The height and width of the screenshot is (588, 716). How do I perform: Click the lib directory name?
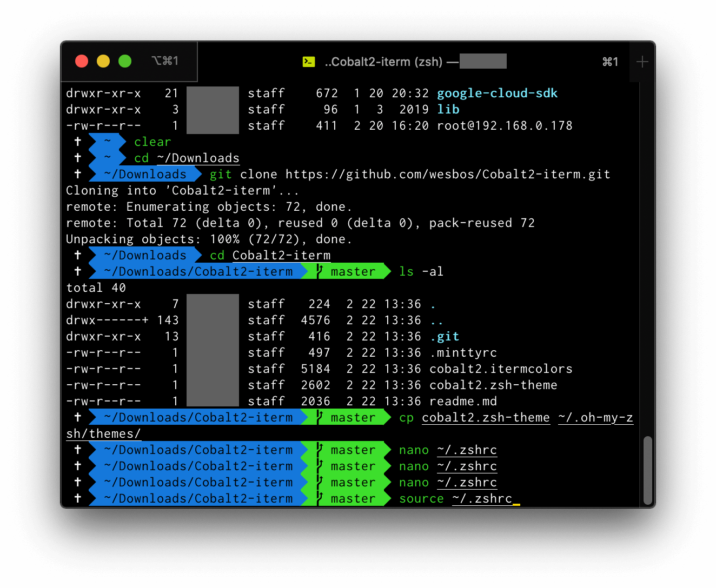pos(448,110)
